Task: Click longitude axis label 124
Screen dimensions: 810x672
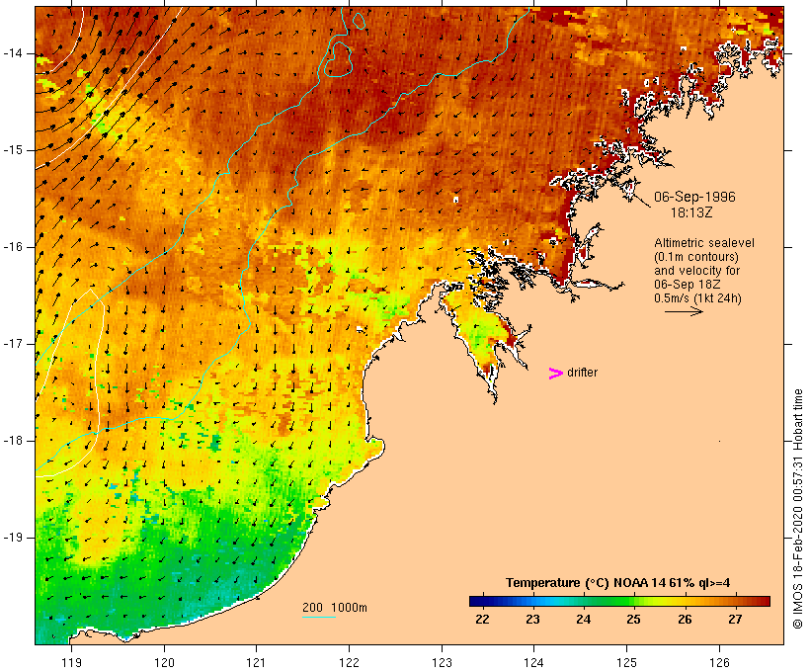Action: pyautogui.click(x=533, y=662)
